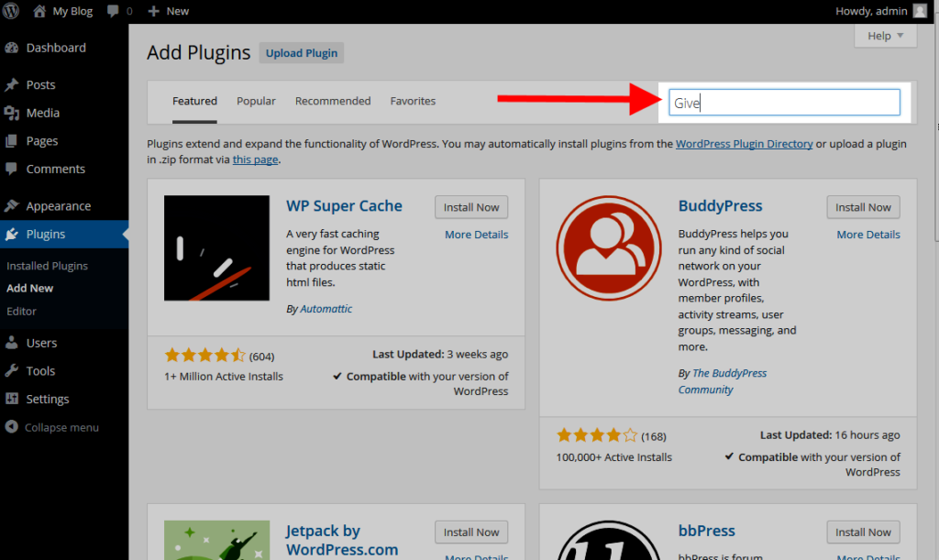Click the Pages icon in sidebar
Viewport: 939px width, 560px height.
point(11,141)
